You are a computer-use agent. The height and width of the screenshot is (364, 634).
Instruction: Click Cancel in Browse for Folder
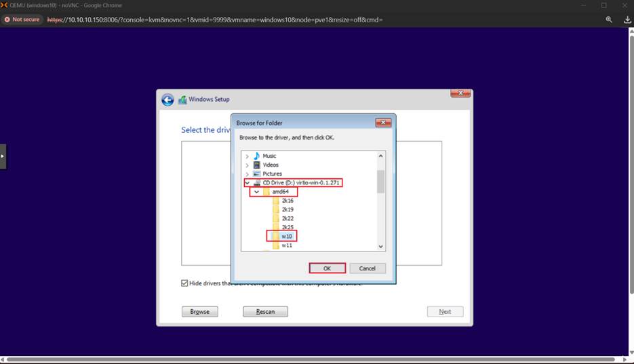367,268
